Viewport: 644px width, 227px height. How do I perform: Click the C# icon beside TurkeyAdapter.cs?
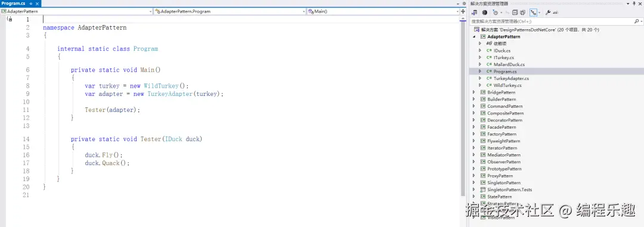click(489, 79)
